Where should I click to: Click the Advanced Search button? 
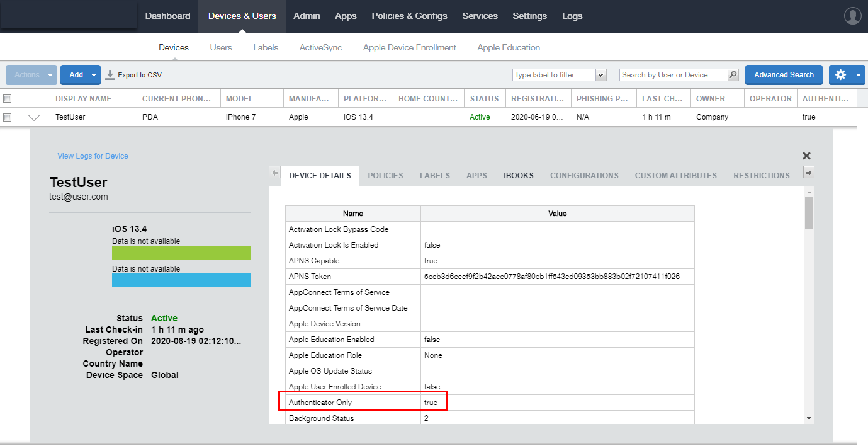[784, 75]
